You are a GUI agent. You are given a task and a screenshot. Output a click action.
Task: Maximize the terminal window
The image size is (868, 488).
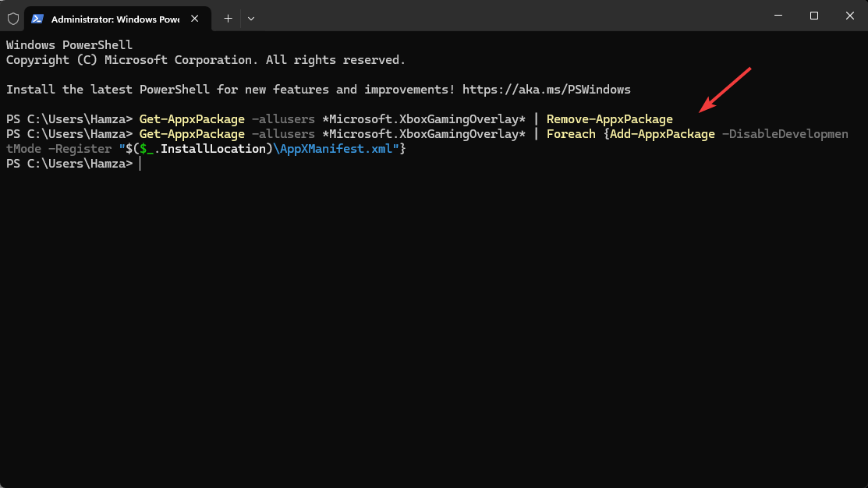point(813,16)
